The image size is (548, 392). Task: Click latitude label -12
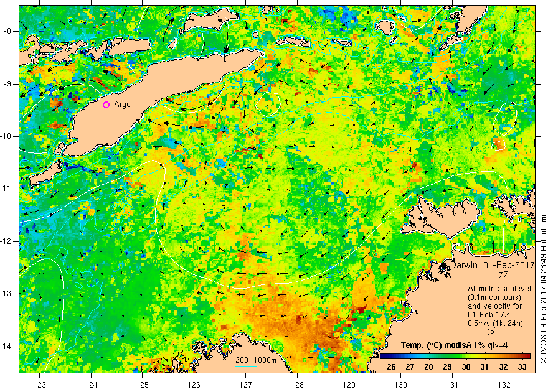coord(6,241)
